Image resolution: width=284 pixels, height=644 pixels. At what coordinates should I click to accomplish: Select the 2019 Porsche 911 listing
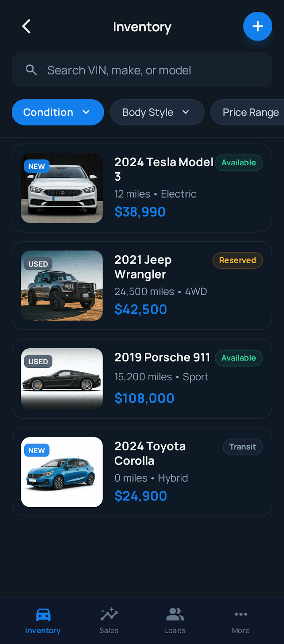click(142, 378)
